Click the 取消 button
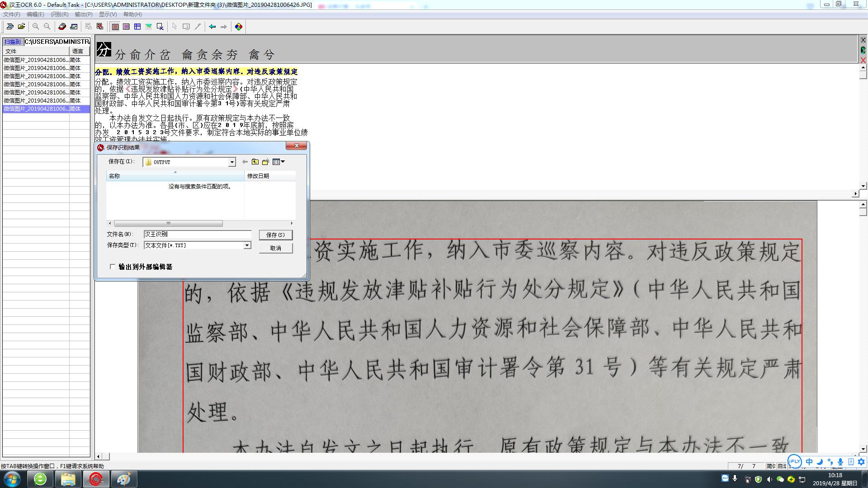Screen dimensions: 868x488 pyautogui.click(x=275, y=248)
